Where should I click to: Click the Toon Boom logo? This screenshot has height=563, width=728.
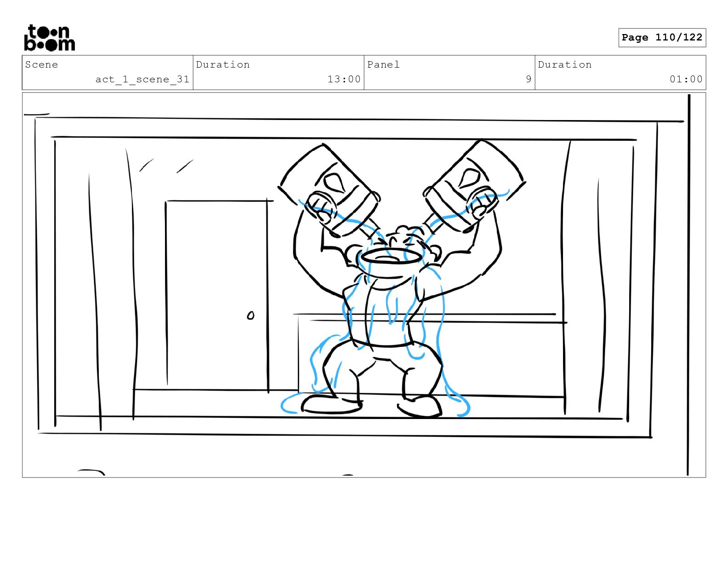click(50, 38)
